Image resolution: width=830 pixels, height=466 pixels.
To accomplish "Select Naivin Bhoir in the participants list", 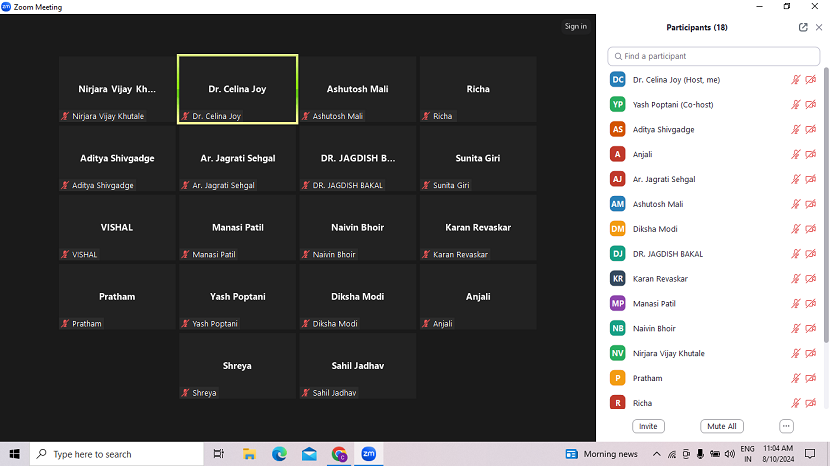I will (654, 328).
